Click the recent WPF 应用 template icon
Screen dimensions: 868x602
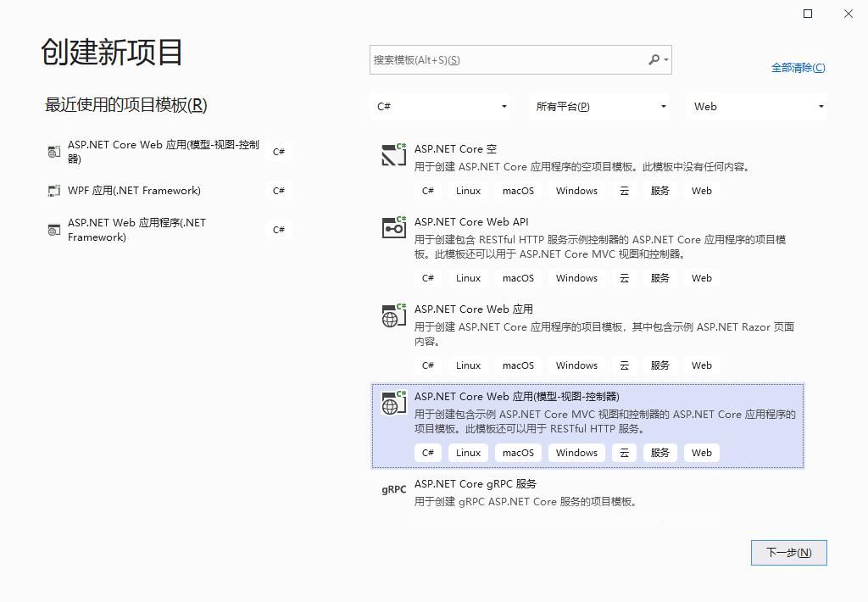[53, 191]
